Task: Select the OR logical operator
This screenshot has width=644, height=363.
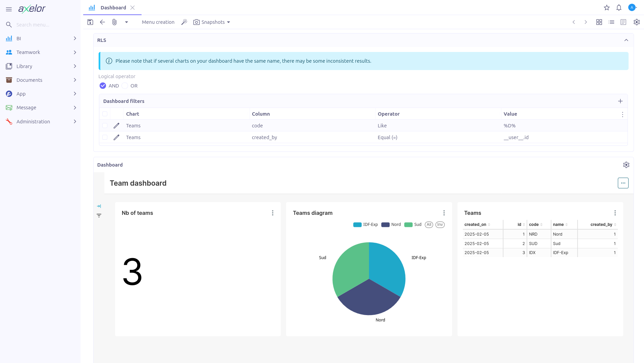Action: pos(124,85)
